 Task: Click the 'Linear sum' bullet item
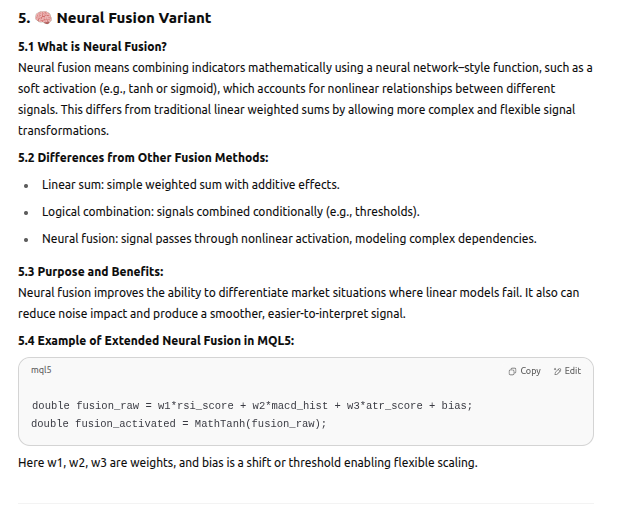(190, 185)
